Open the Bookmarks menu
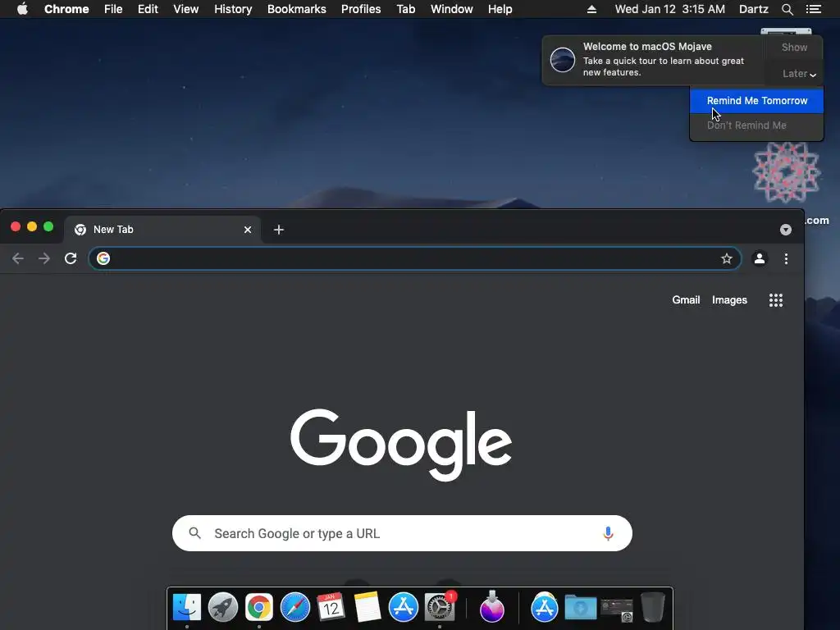This screenshot has height=630, width=840. pyautogui.click(x=297, y=9)
